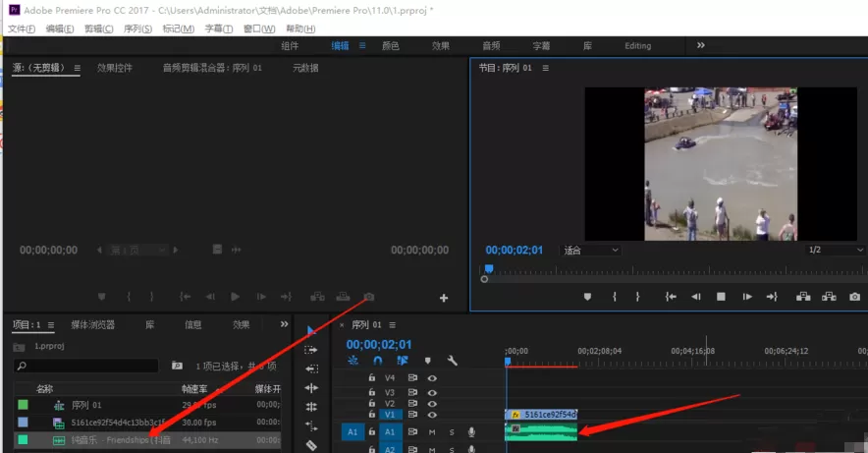Expand the workspace overflow chevrons
The width and height of the screenshot is (868, 453).
(x=701, y=45)
